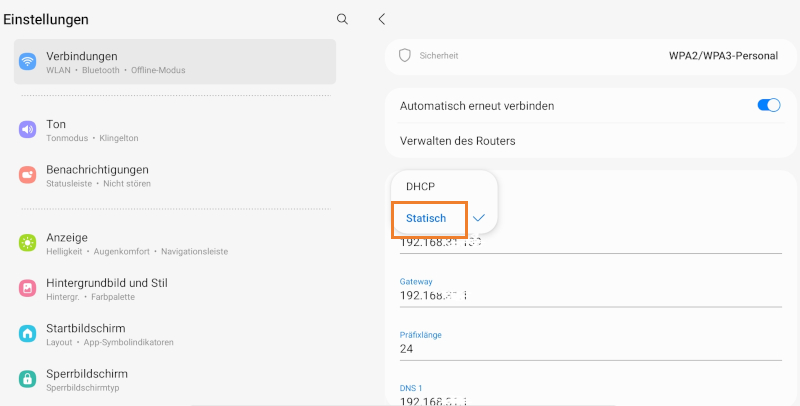Select DHCP in the IP settings popup

click(x=444, y=187)
